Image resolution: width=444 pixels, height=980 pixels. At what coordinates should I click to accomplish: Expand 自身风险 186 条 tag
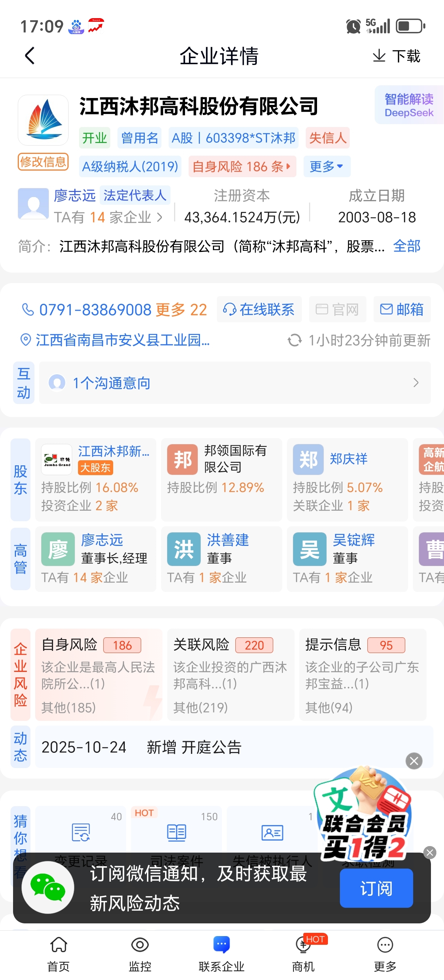[242, 167]
